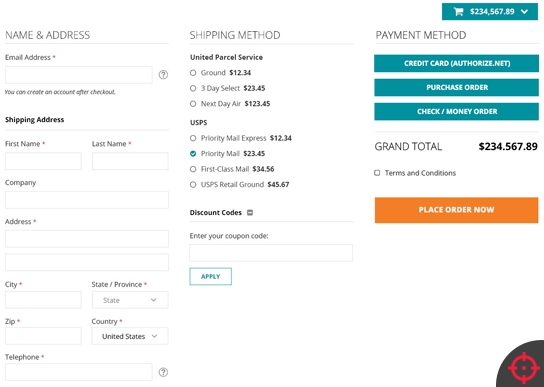Click the shopping cart icon

click(458, 11)
